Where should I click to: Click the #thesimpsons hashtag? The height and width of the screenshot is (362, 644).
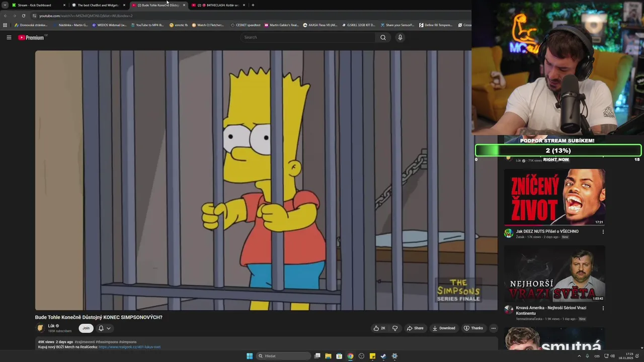coord(107,342)
